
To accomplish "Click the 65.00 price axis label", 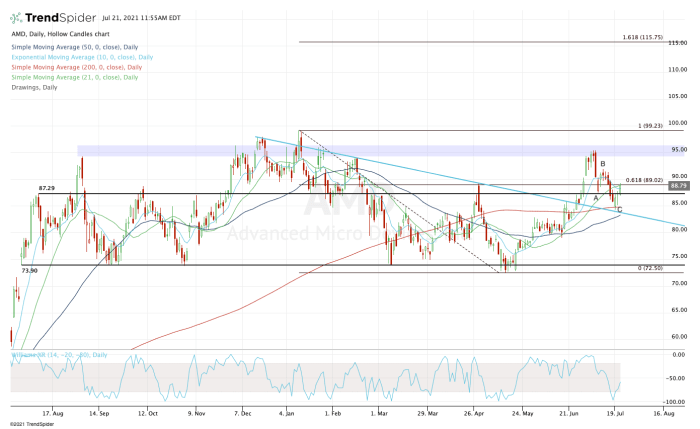I will [x=679, y=310].
